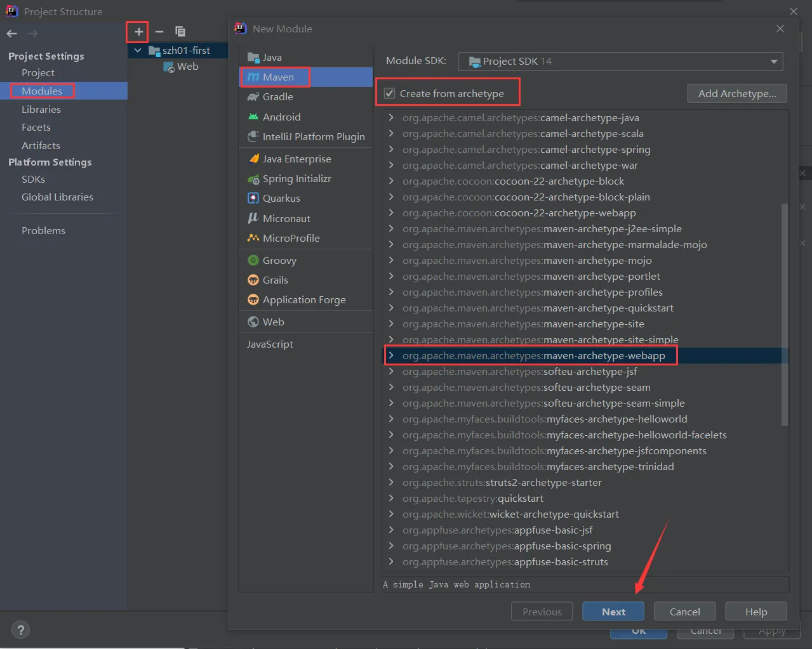The image size is (812, 649).
Task: Expand struts2-archetype-starter entry
Action: click(x=391, y=482)
